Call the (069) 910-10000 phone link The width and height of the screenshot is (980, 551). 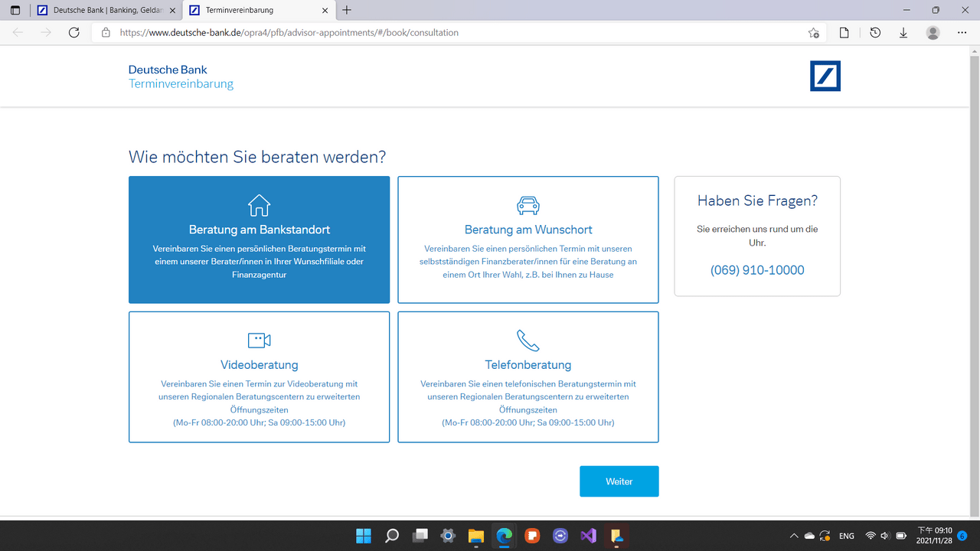point(757,270)
